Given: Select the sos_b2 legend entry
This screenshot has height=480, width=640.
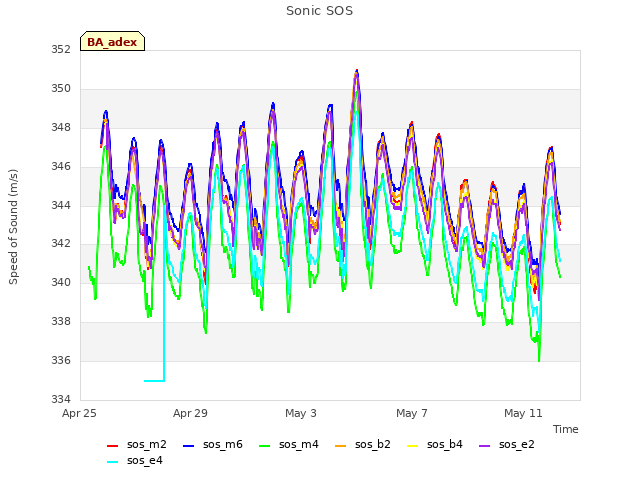Looking at the screenshot, I should point(362,444).
